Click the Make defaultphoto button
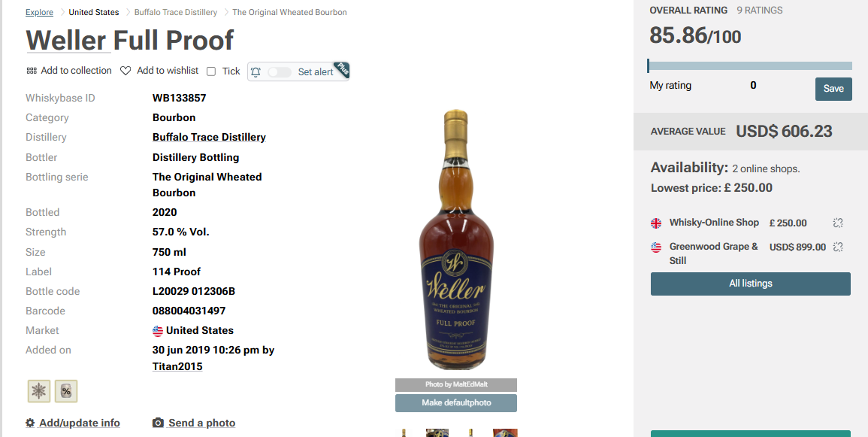Viewport: 868px width, 437px height. (x=456, y=402)
